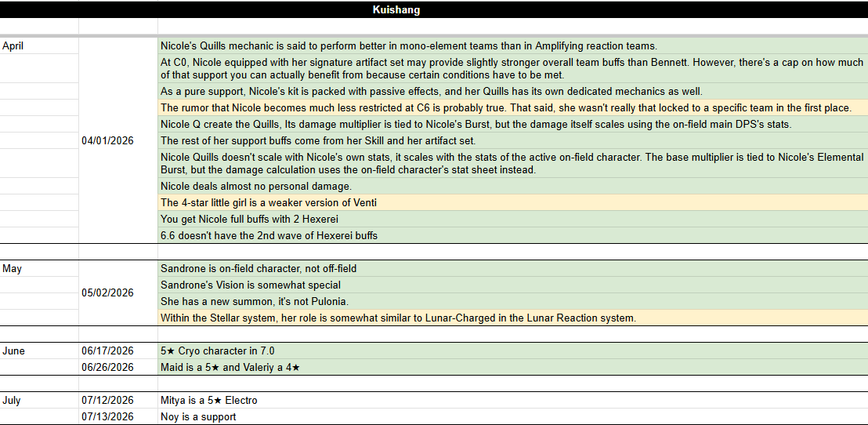868x425 pixels.
Task: Select the May month cell
Action: click(39, 268)
